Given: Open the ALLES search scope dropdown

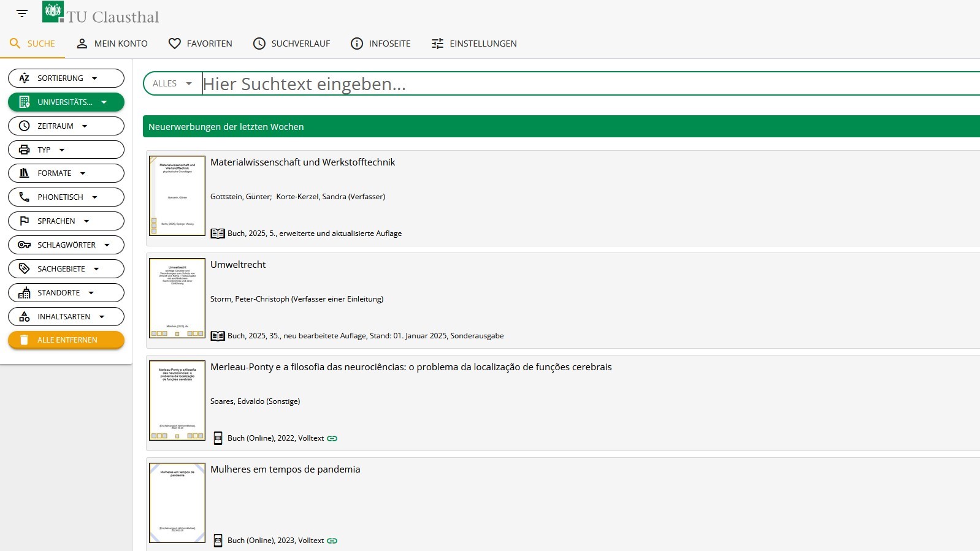Looking at the screenshot, I should pyautogui.click(x=172, y=84).
